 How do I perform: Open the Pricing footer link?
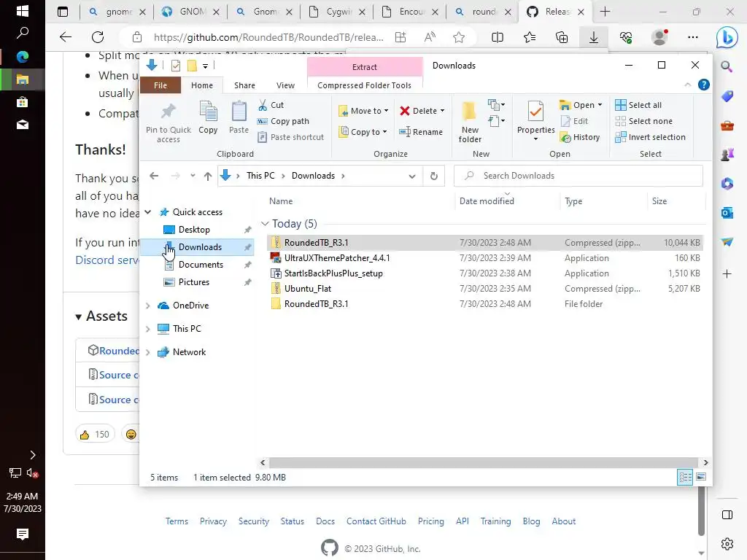point(430,521)
